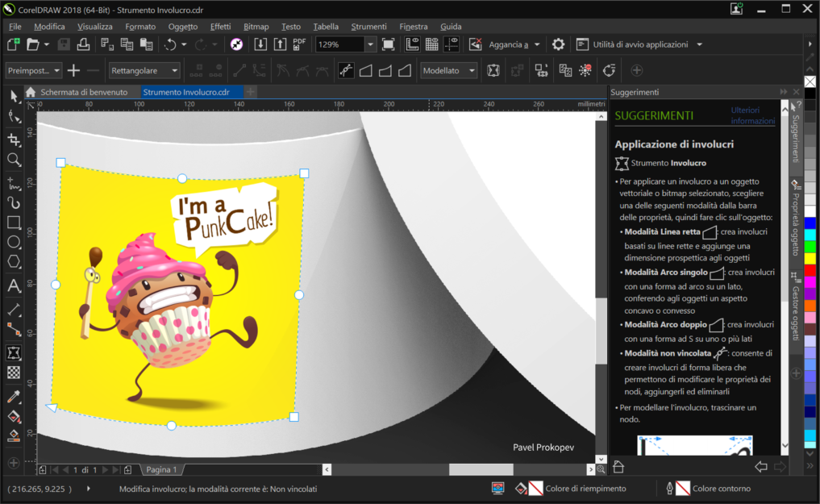The image size is (820, 504).
Task: Select the Shape tool
Action: [12, 118]
